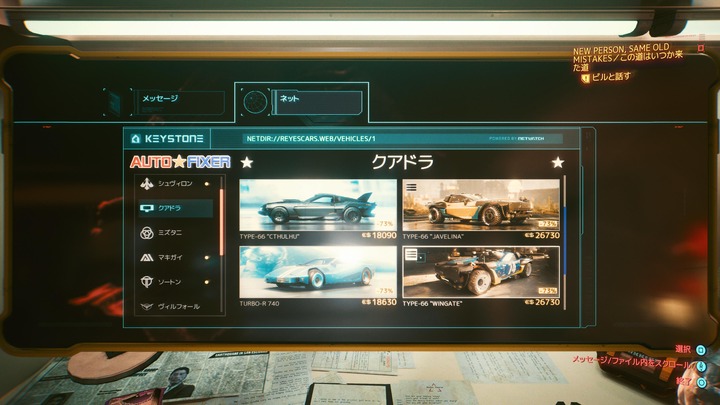Click the クアドラ page heading
Image resolution: width=720 pixels, height=405 pixels.
point(402,162)
